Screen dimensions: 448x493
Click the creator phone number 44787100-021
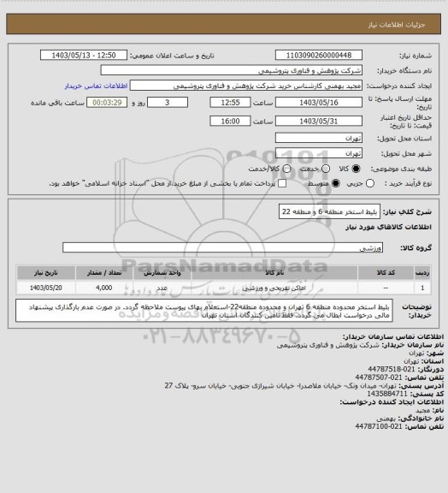pos(379,426)
